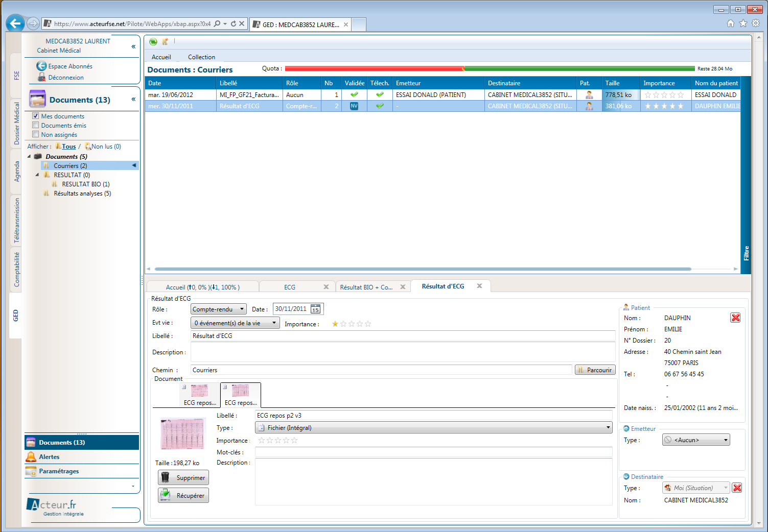
Task: Switch to the ECG tab
Action: point(290,287)
